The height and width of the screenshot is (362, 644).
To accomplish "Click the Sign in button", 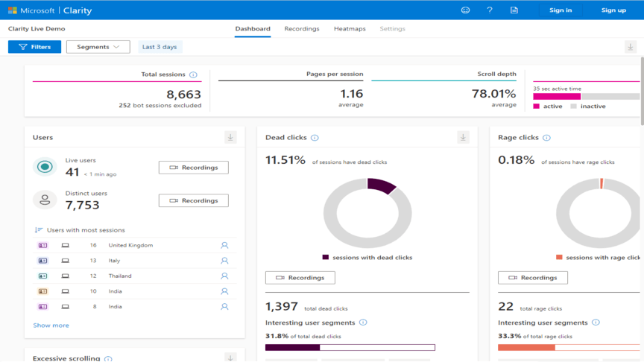I will 561,10.
